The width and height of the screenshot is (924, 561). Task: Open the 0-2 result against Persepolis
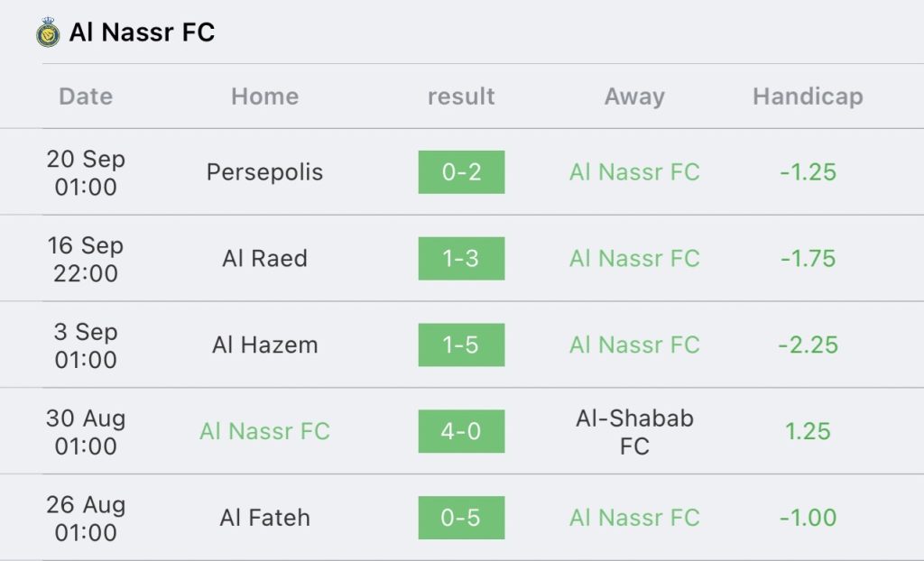(461, 172)
